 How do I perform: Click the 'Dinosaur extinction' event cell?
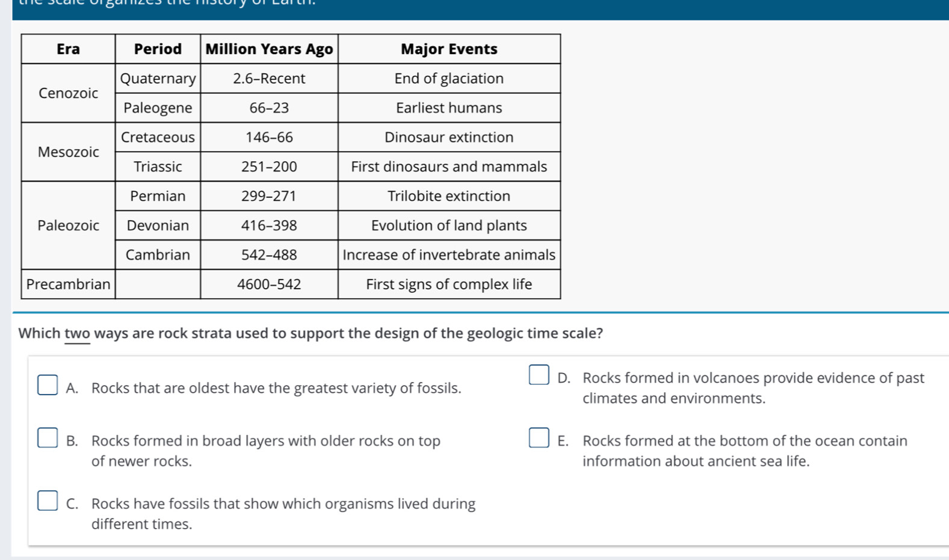tap(449, 137)
